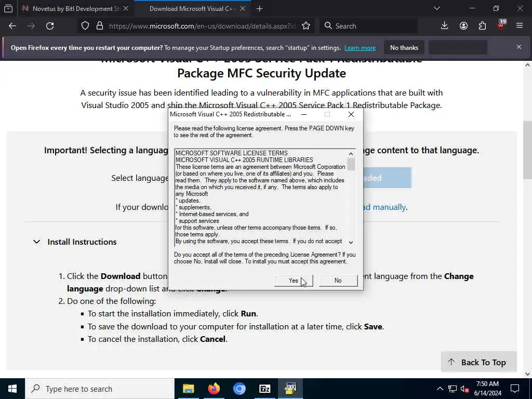Open the Windows Start menu
The width and height of the screenshot is (532, 399).
click(12, 389)
